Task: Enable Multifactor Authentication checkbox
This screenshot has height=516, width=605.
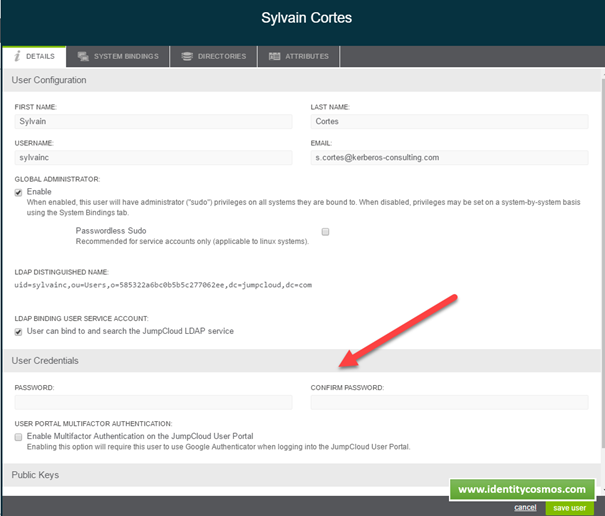Action: point(18,437)
